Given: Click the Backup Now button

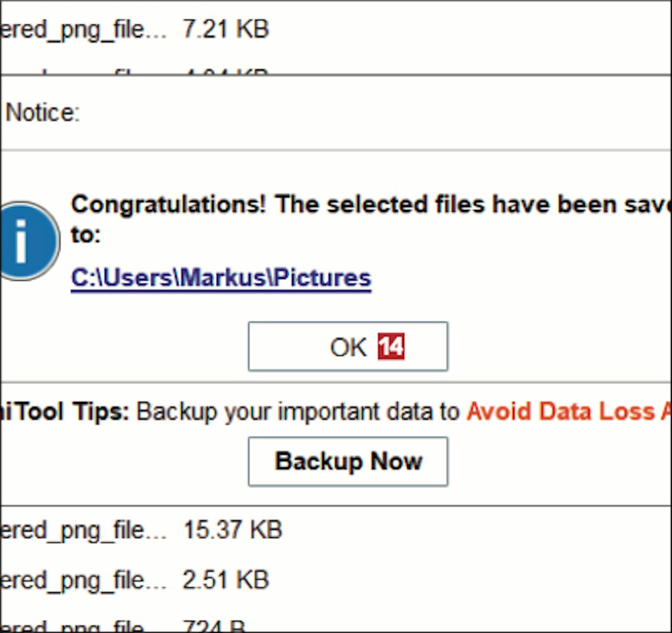Looking at the screenshot, I should pos(348,462).
